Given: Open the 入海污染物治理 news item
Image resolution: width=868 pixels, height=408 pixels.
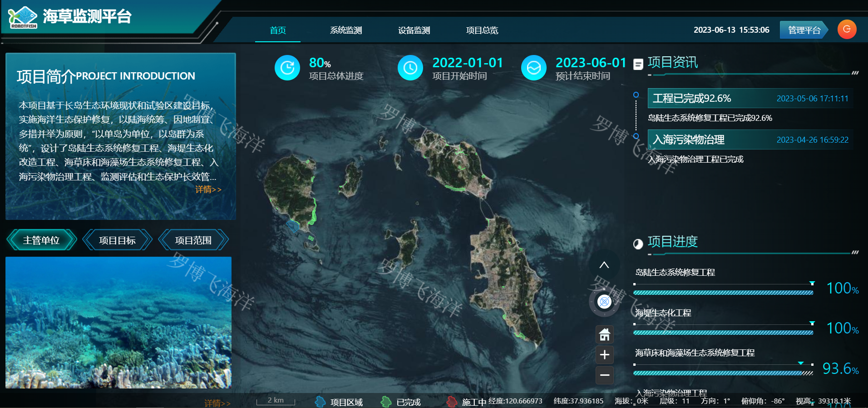Looking at the screenshot, I should click(x=750, y=139).
